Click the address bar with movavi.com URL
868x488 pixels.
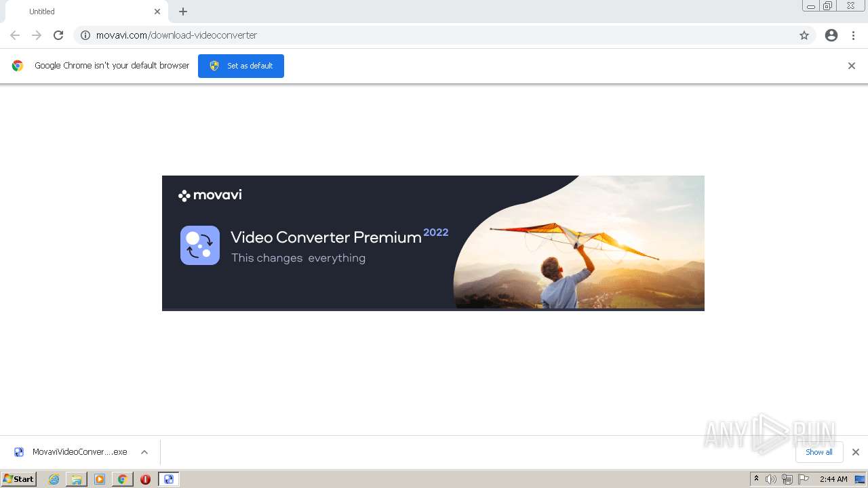pos(444,35)
